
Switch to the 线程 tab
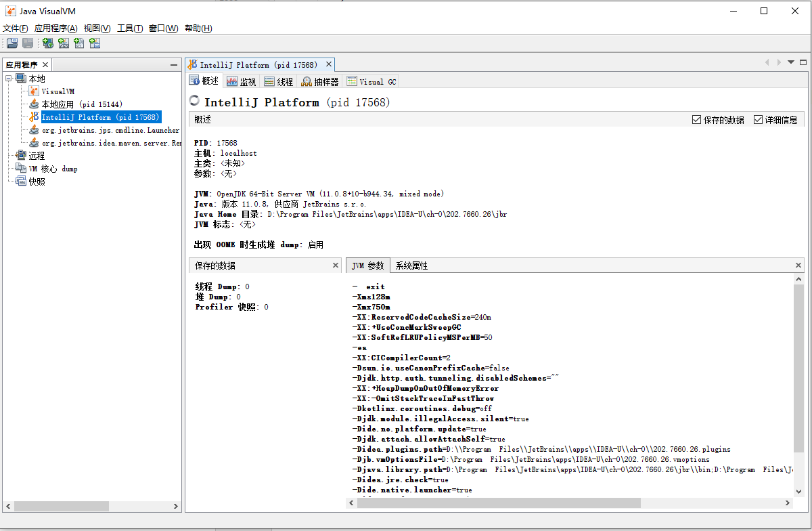tap(279, 81)
